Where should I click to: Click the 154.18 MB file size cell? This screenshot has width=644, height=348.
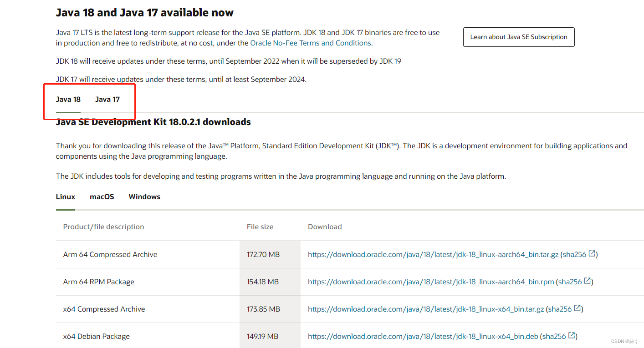[270, 282]
